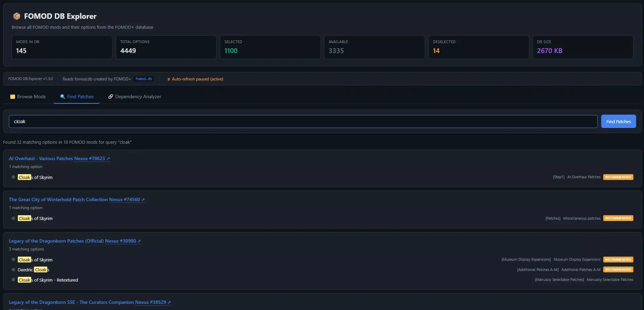
Task: Select the Cloaks of Skyrim - Retextured option
Action: (48, 280)
